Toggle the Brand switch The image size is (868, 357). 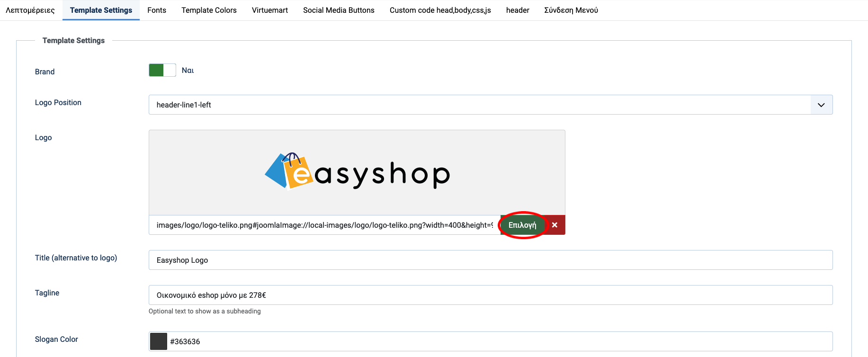162,70
